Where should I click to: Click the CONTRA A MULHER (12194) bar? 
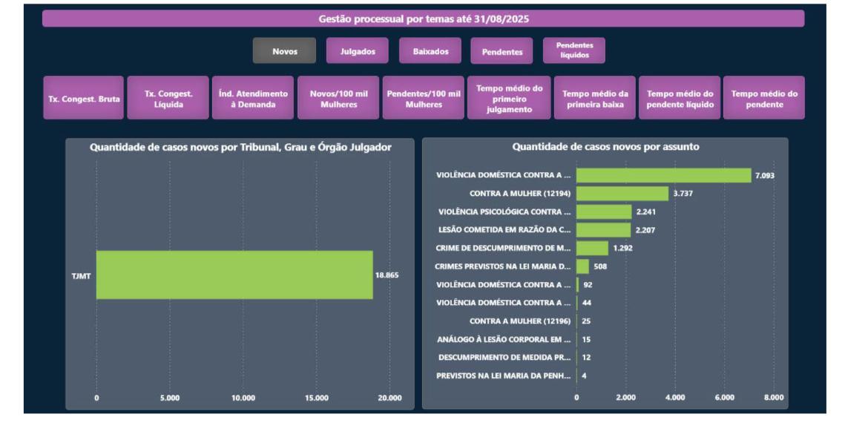point(622,194)
